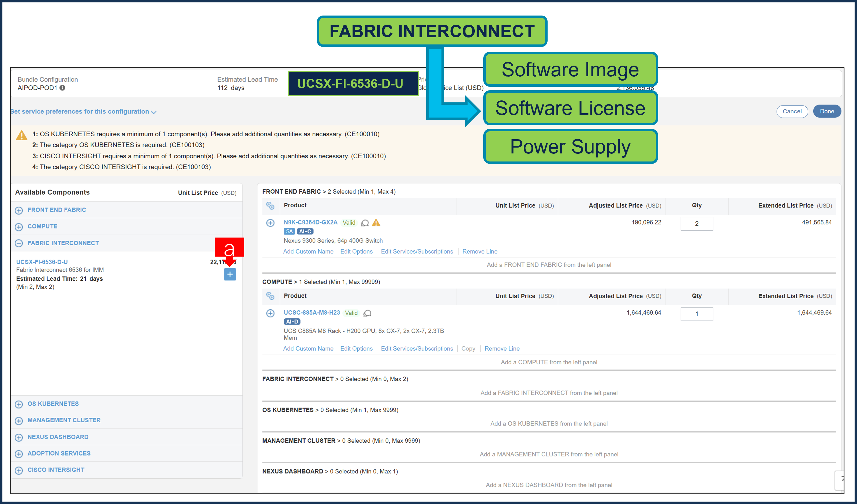Expand the CISCO INTERSIGHT category
The width and height of the screenshot is (857, 504).
[19, 470]
